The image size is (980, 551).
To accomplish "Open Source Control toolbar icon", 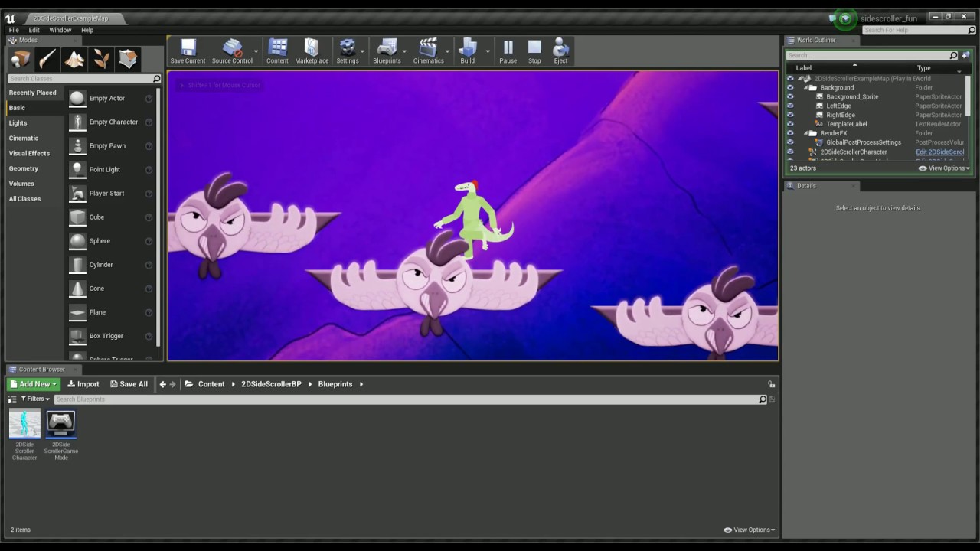I will pyautogui.click(x=232, y=51).
